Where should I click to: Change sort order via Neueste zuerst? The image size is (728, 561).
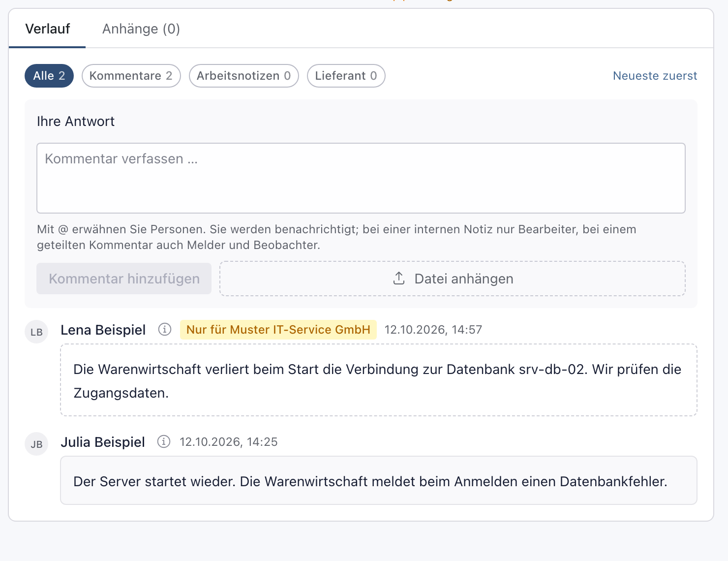[655, 76]
